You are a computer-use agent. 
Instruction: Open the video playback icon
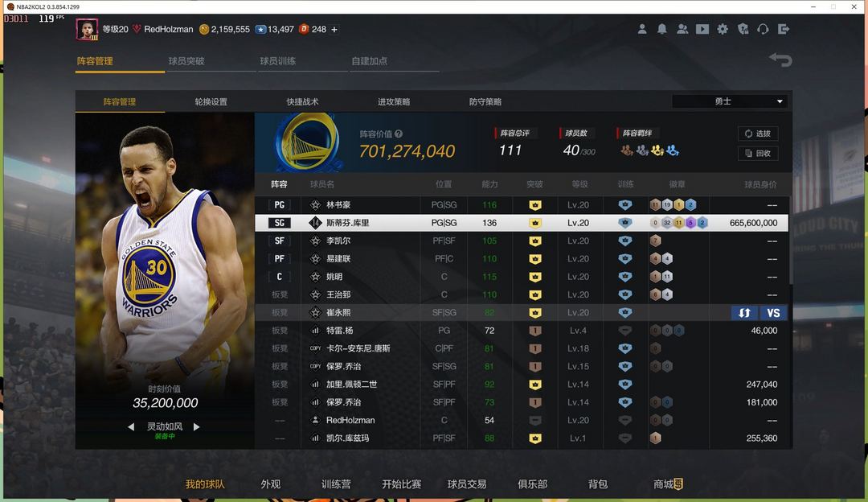[702, 29]
